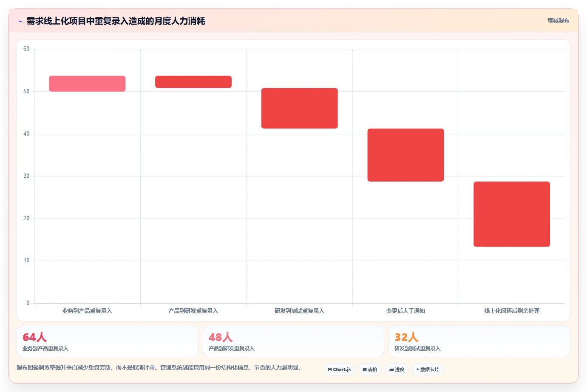
Task: Click the x-axis label 变更后人工通知
Action: coord(406,311)
